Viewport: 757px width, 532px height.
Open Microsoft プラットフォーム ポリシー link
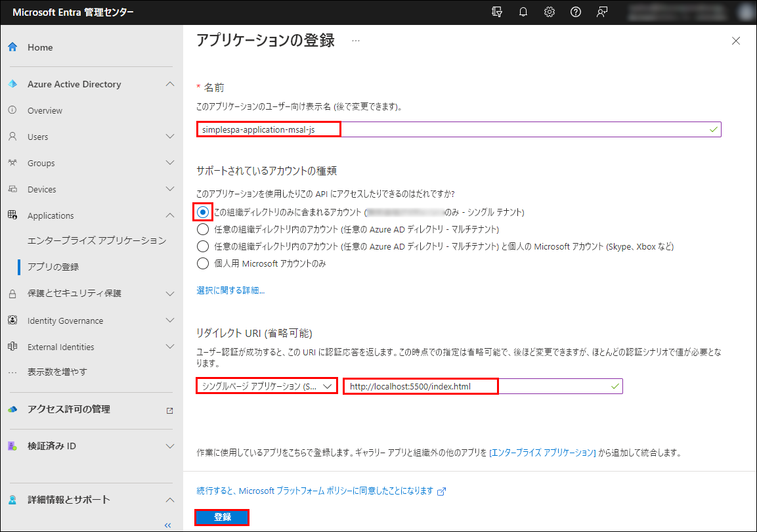coord(314,491)
